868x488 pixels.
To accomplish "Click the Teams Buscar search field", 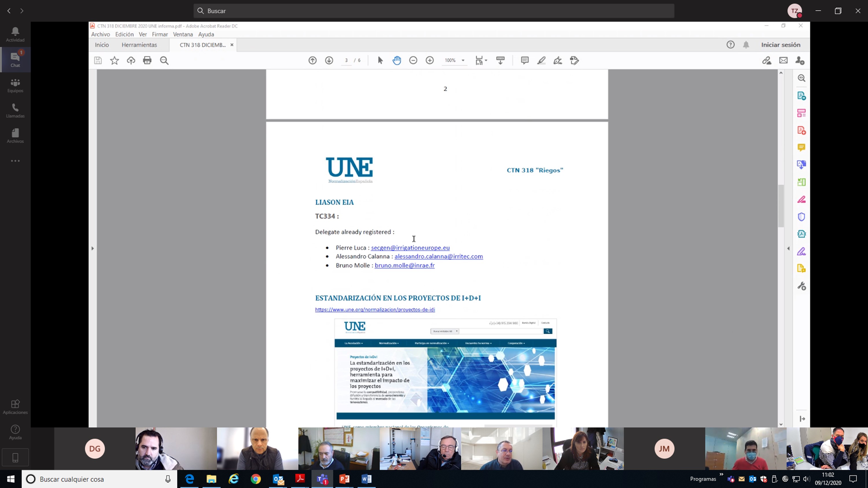I will (x=434, y=11).
